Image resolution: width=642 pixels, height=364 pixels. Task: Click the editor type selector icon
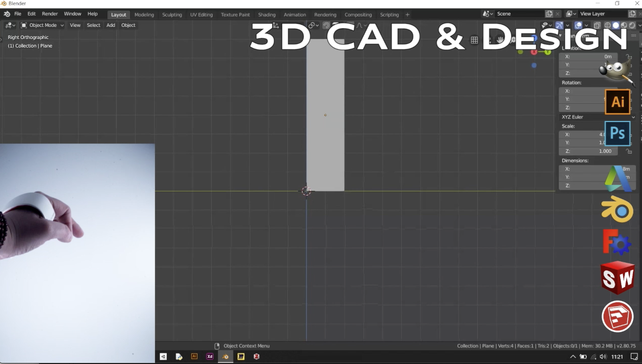[10, 25]
